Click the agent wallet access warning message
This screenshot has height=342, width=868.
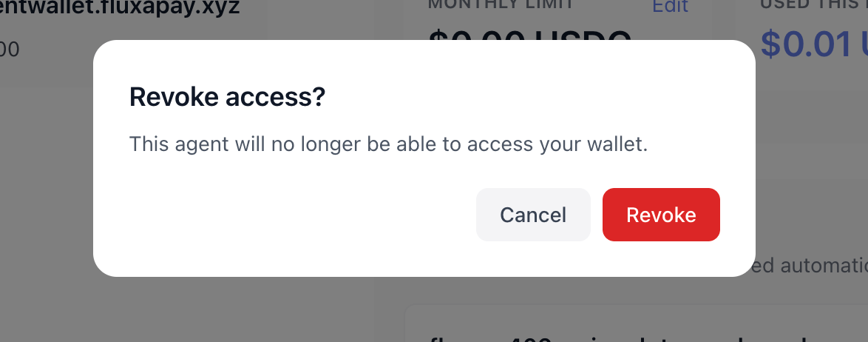tap(388, 144)
